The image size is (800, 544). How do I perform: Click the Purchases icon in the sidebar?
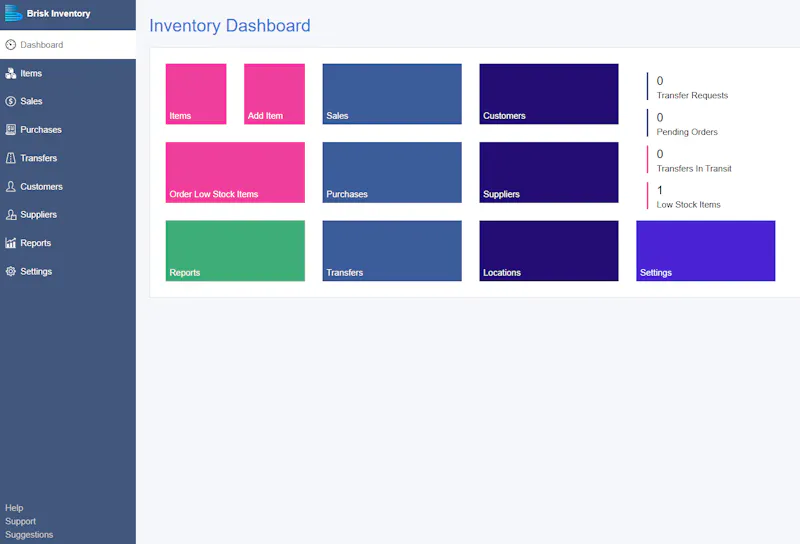pyautogui.click(x=11, y=130)
